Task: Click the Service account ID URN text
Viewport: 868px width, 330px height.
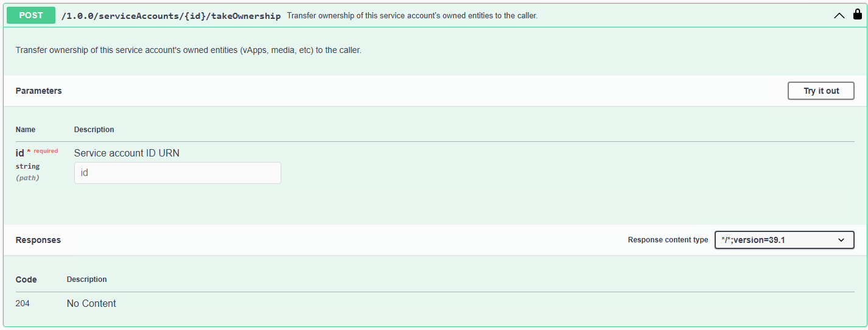Action: coord(127,153)
